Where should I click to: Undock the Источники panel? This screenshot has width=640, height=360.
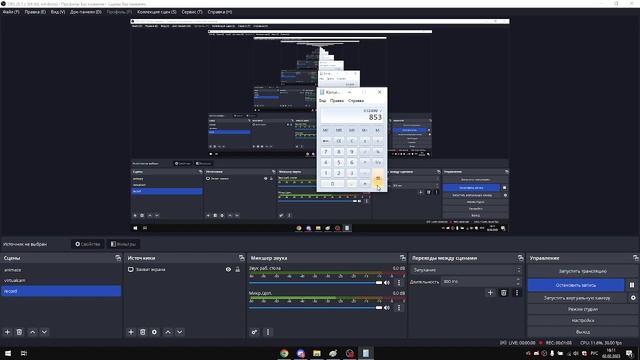[242, 258]
